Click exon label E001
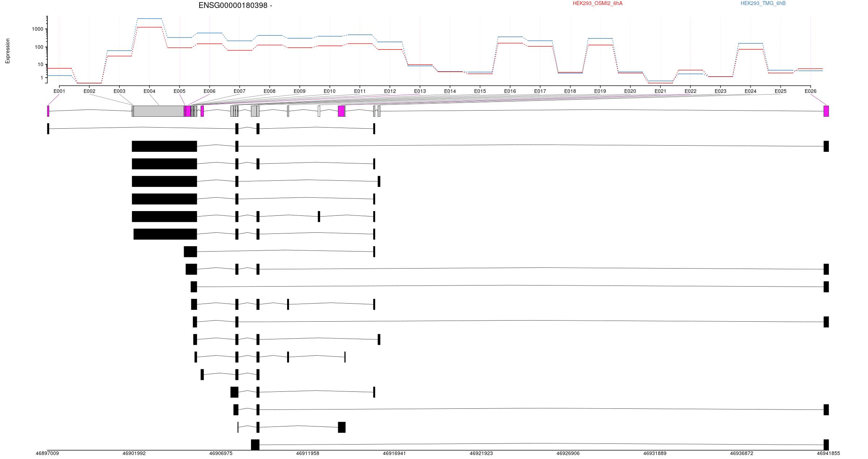Viewport: 868px width, 459px height. (x=59, y=91)
